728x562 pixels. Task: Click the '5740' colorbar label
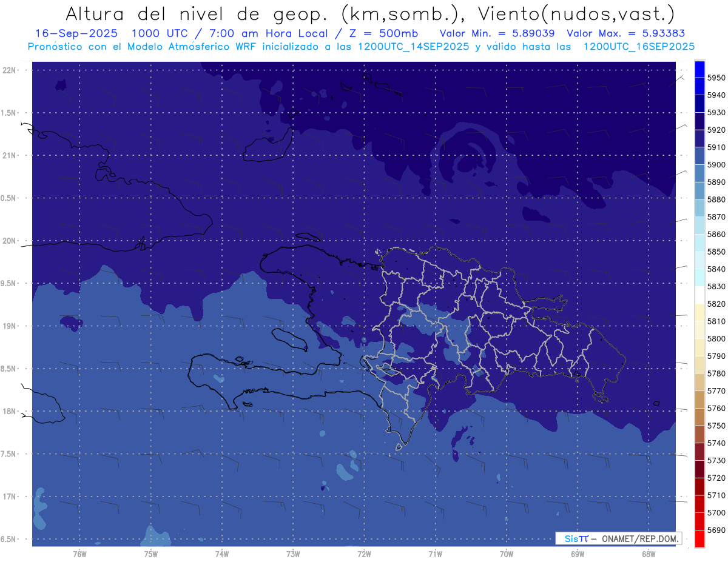(716, 443)
